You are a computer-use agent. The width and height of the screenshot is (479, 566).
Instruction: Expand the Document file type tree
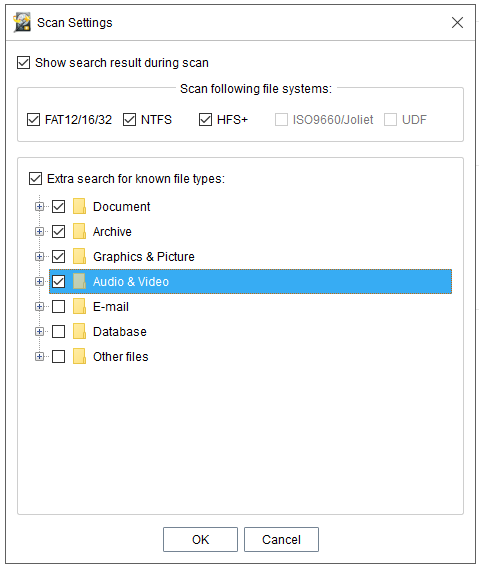39,206
